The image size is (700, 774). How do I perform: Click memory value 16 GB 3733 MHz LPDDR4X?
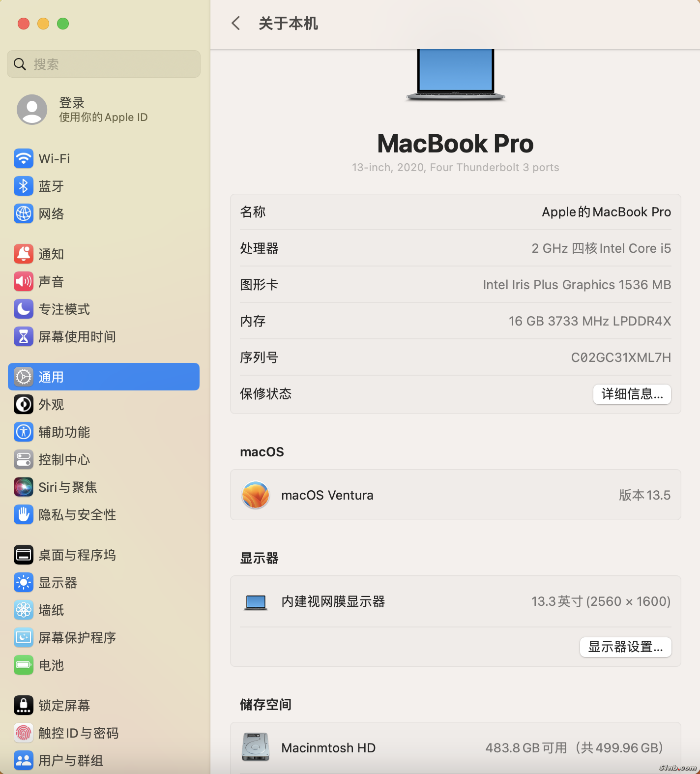pyautogui.click(x=589, y=321)
